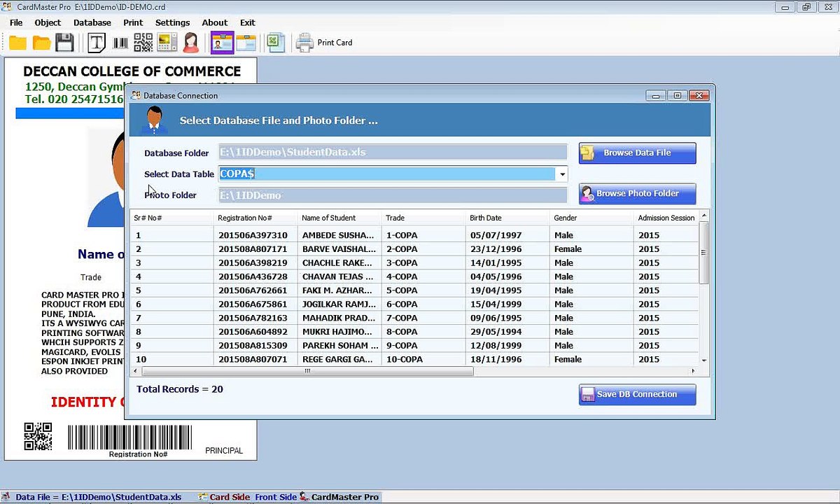Viewport: 840px width, 504px height.
Task: Expand the Select Data Table dropdown arrow
Action: coord(561,174)
